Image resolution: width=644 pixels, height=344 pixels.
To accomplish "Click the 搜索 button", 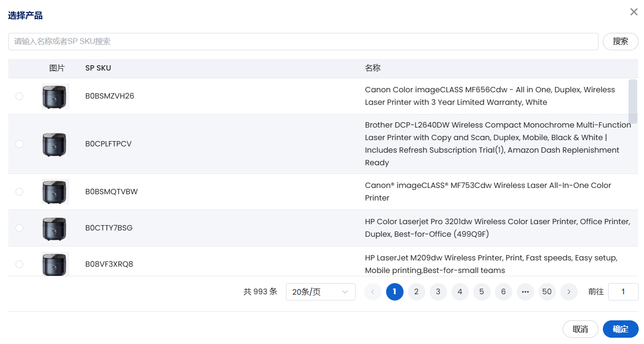I will (x=621, y=42).
